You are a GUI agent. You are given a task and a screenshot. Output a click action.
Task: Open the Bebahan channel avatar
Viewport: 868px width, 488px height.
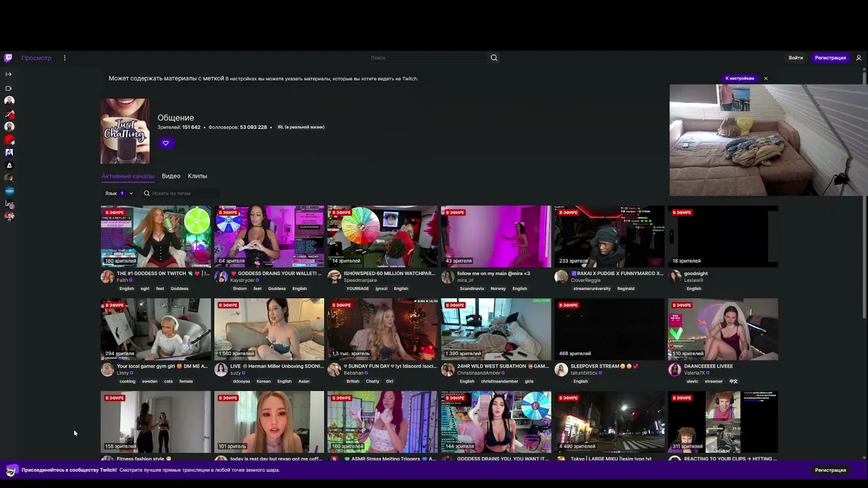334,369
